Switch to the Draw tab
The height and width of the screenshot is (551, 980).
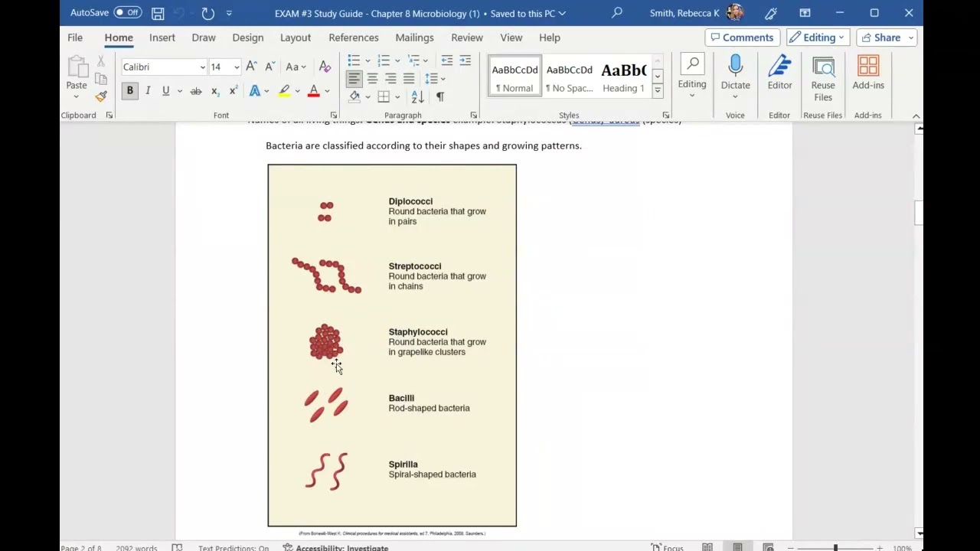coord(204,37)
